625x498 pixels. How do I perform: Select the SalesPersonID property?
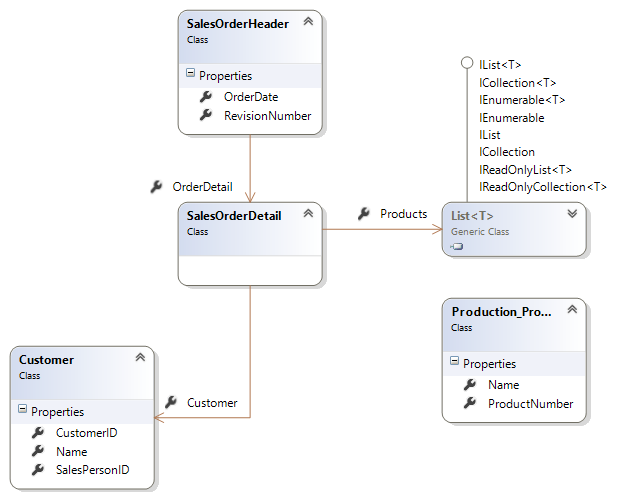pos(92,470)
